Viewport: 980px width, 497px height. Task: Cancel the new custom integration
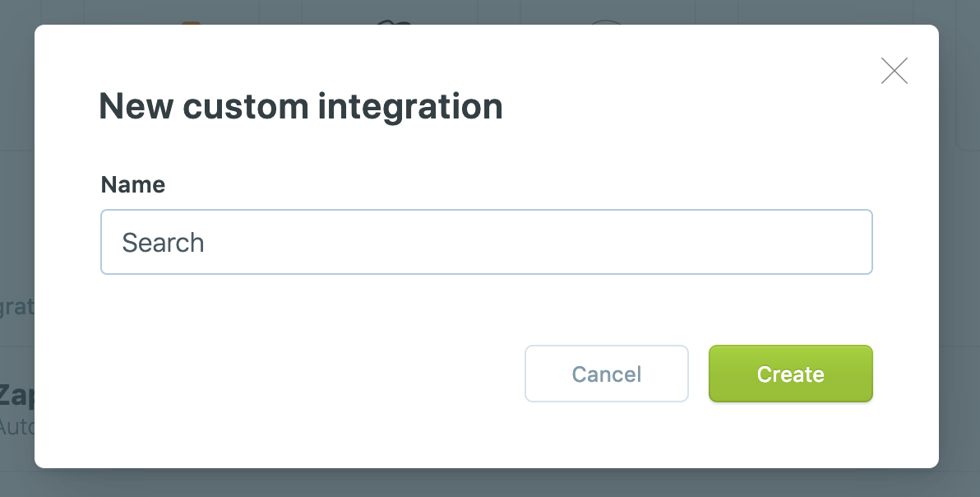606,374
